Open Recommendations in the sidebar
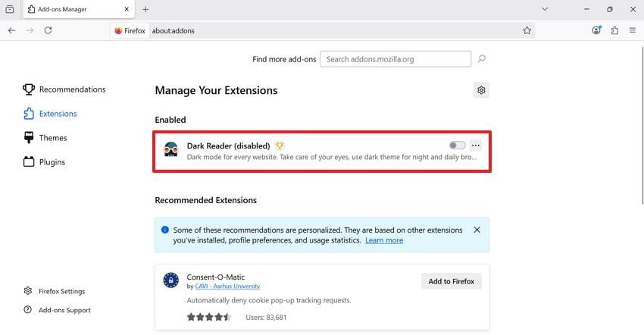This screenshot has height=335, width=644. pos(64,89)
